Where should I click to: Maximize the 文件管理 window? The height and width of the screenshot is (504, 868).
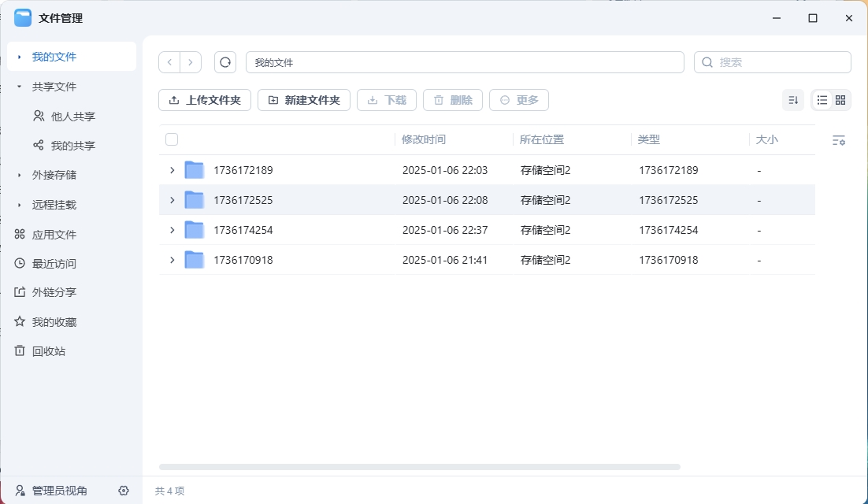(813, 18)
